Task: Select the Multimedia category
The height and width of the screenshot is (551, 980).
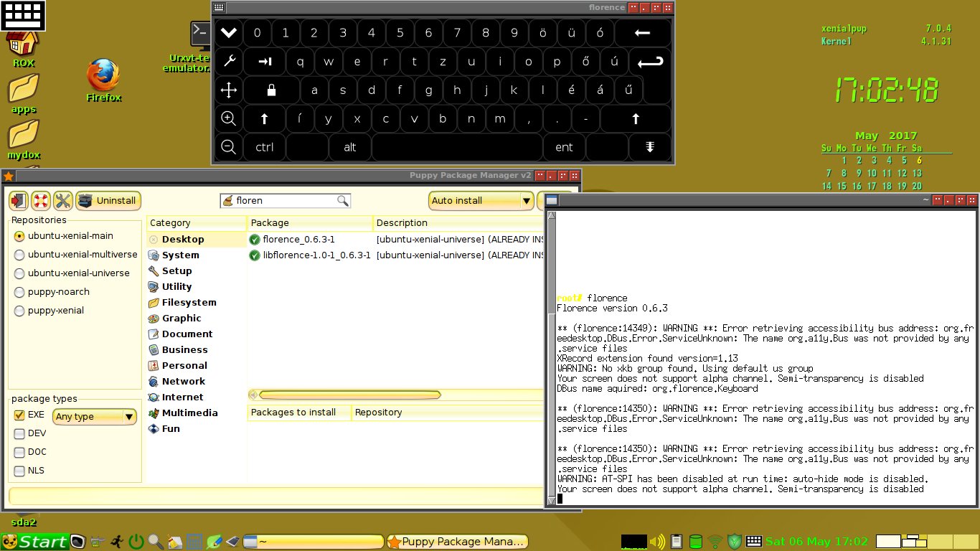Action: pyautogui.click(x=197, y=413)
